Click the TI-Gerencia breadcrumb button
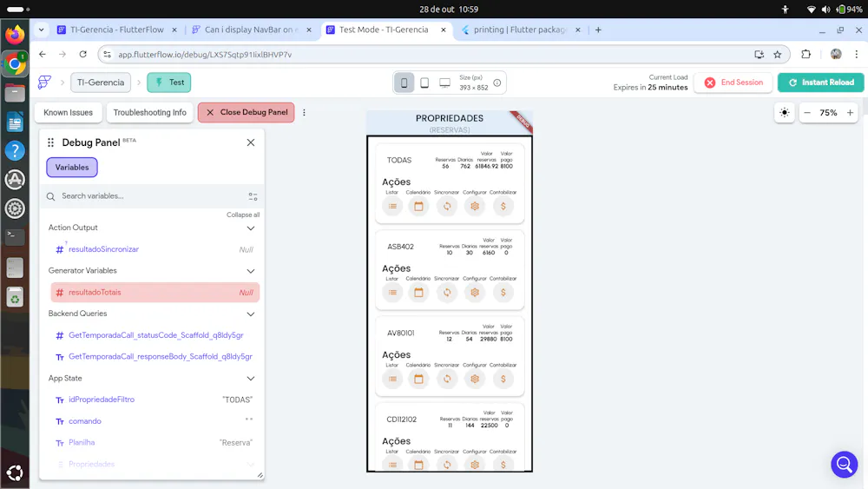 click(x=100, y=83)
